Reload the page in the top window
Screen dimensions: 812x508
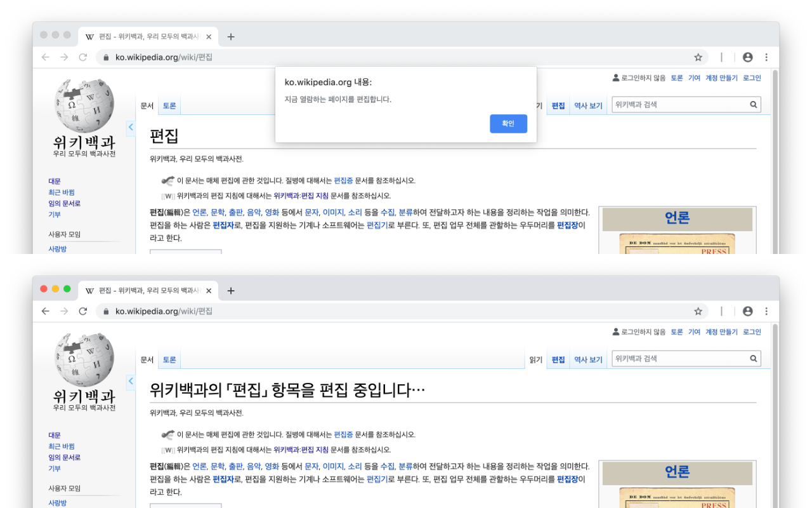click(x=82, y=57)
